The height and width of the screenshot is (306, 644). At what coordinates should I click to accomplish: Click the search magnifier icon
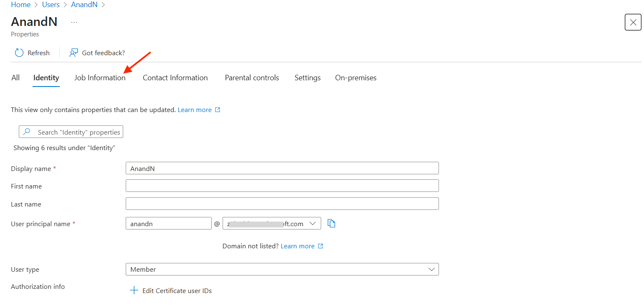27,132
